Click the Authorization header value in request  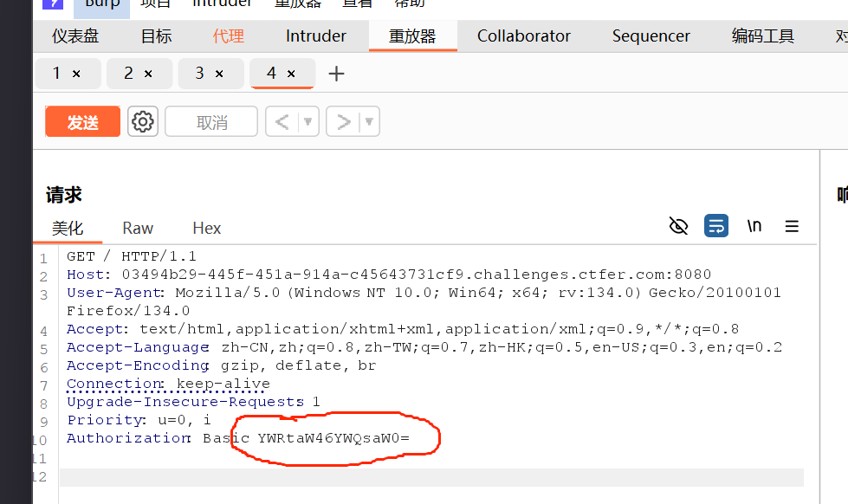[x=333, y=438]
